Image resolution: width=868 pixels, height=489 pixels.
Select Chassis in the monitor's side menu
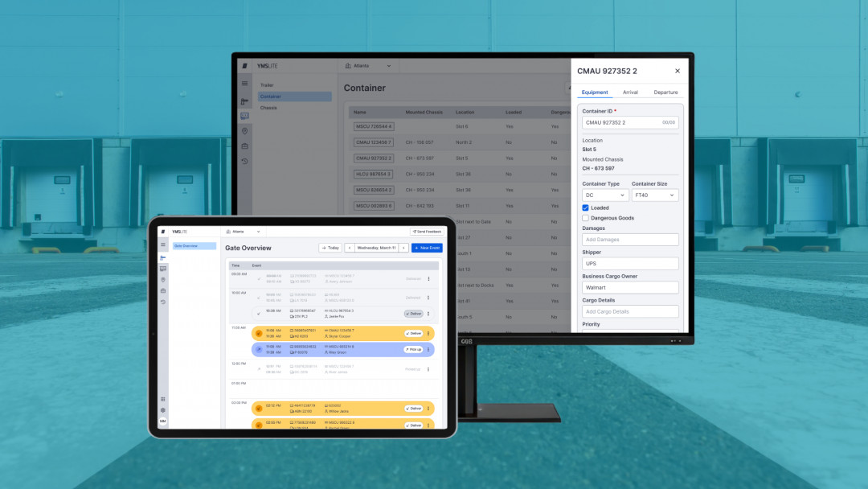tap(268, 108)
